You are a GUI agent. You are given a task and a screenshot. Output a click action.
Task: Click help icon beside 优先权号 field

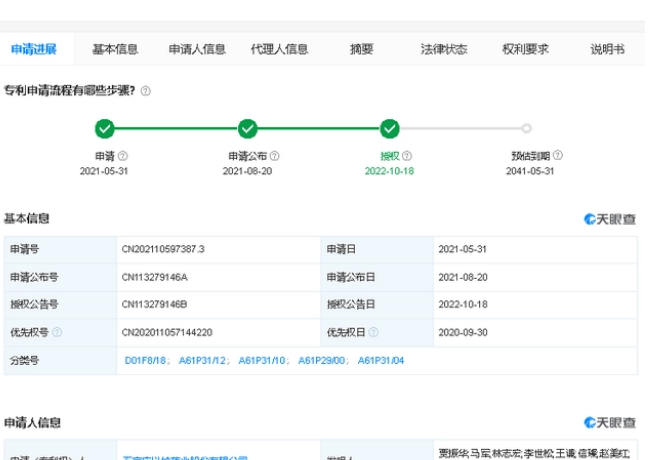point(57,332)
